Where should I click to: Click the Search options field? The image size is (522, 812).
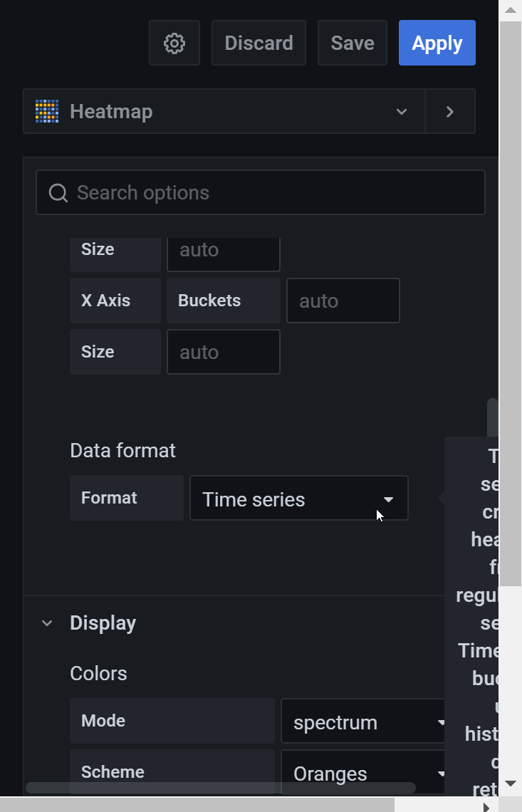pyautogui.click(x=260, y=192)
